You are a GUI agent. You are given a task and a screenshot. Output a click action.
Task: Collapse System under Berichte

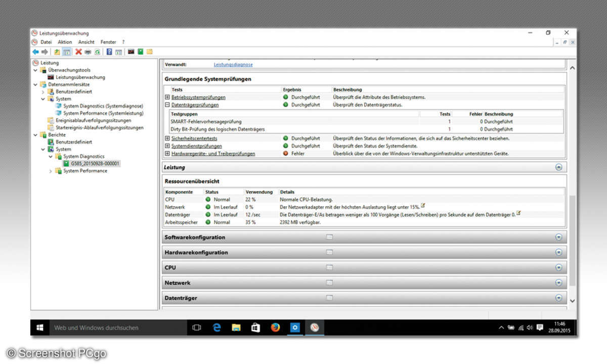43,149
